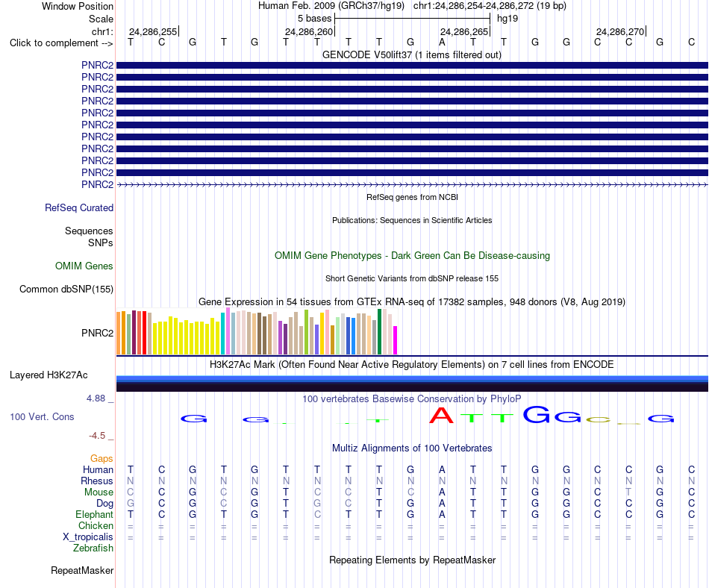Click the dark green GTEx expression bar
This screenshot has width=709, height=588.
(380, 332)
